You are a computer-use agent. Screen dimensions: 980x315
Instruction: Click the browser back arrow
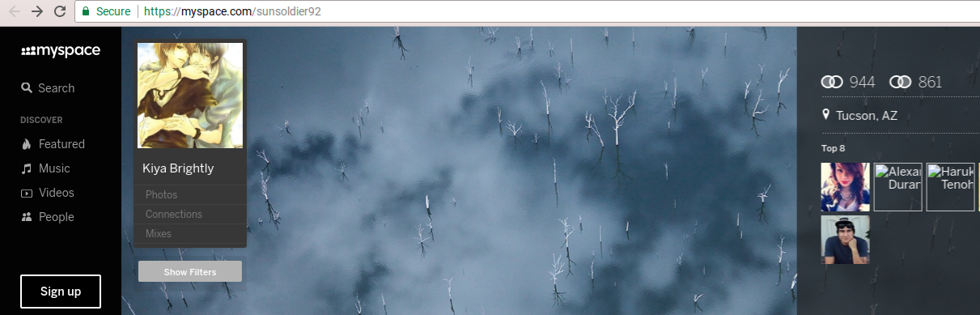pos(14,11)
